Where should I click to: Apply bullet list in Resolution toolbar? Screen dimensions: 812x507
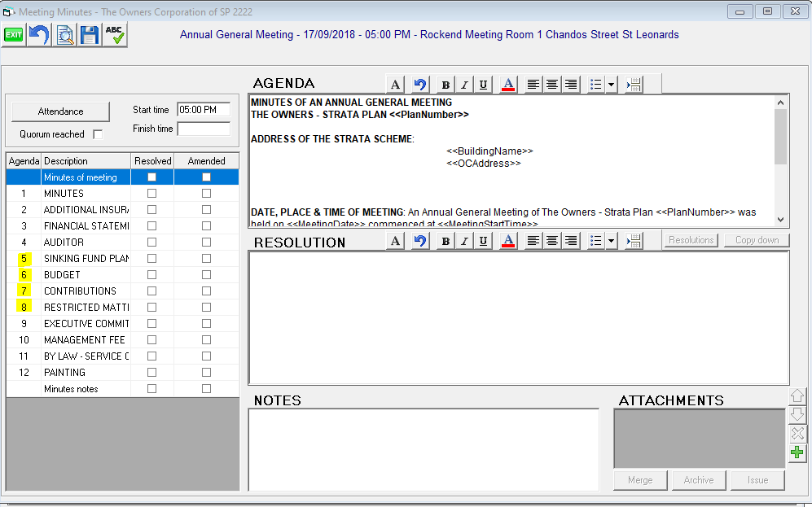coord(596,241)
